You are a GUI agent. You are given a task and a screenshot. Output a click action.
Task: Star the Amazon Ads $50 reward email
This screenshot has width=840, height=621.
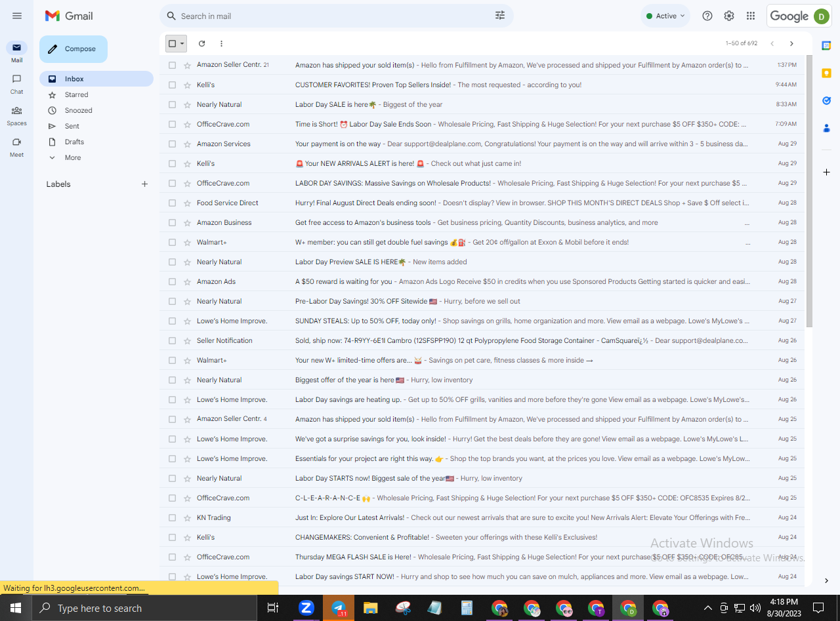click(188, 281)
